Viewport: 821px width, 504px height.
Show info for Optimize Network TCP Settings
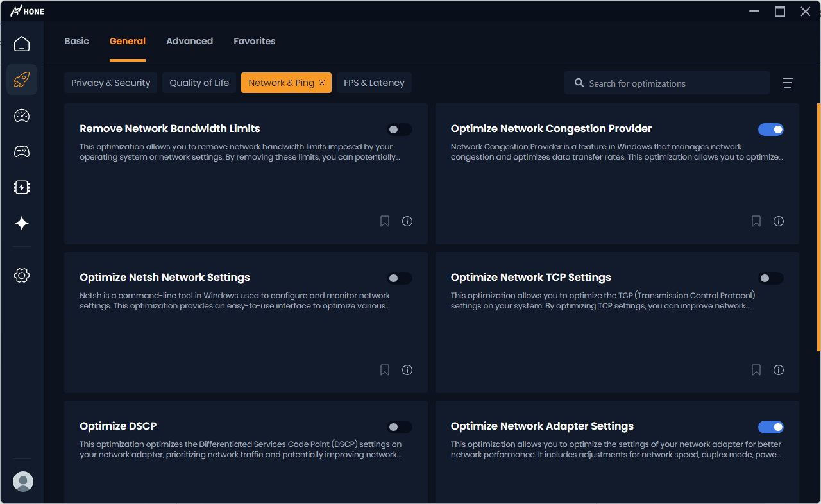(x=779, y=370)
